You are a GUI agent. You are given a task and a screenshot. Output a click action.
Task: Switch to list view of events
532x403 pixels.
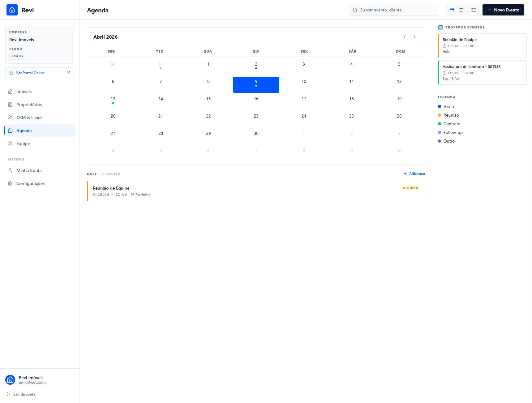(461, 10)
